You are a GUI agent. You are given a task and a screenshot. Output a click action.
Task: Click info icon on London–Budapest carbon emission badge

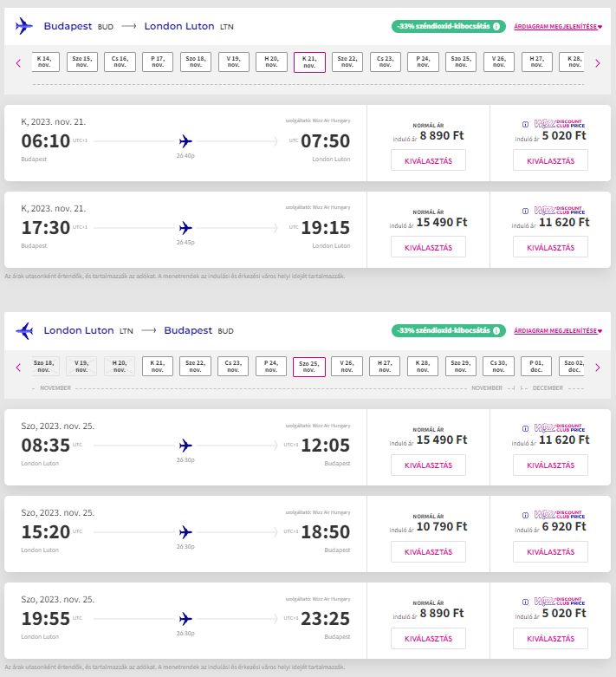(x=496, y=331)
